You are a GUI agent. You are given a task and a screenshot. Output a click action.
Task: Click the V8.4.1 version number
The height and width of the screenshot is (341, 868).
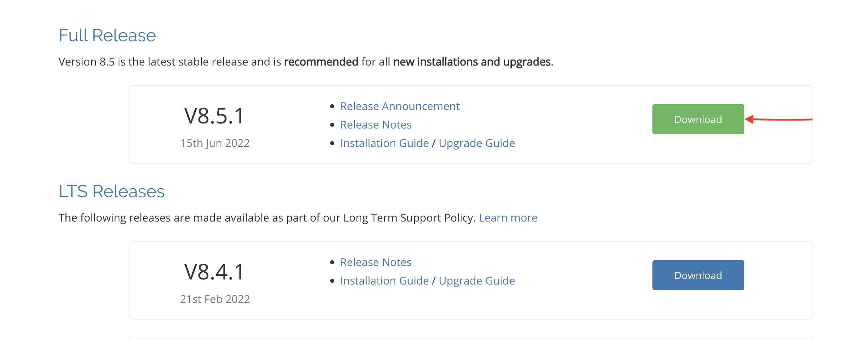pyautogui.click(x=214, y=272)
